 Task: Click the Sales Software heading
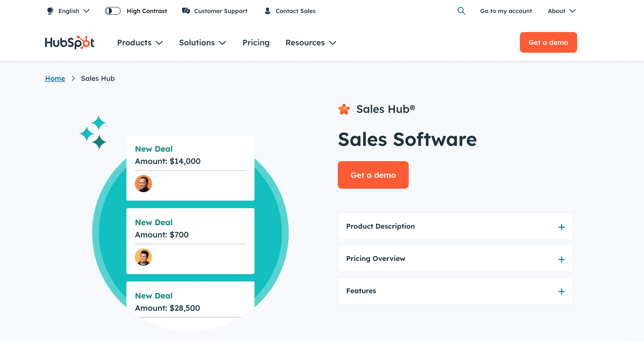(407, 139)
